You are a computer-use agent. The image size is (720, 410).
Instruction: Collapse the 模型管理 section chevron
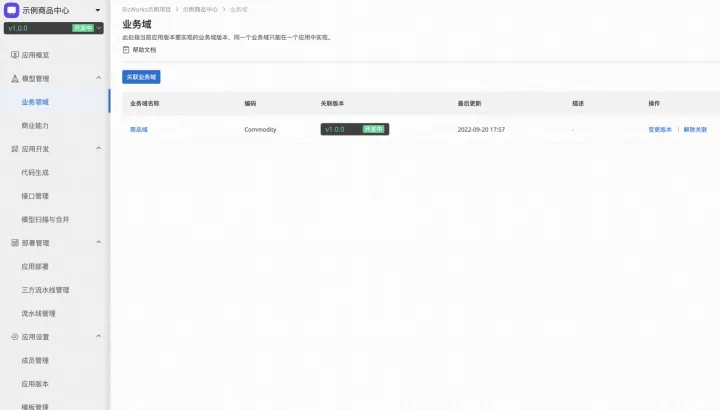coord(99,78)
